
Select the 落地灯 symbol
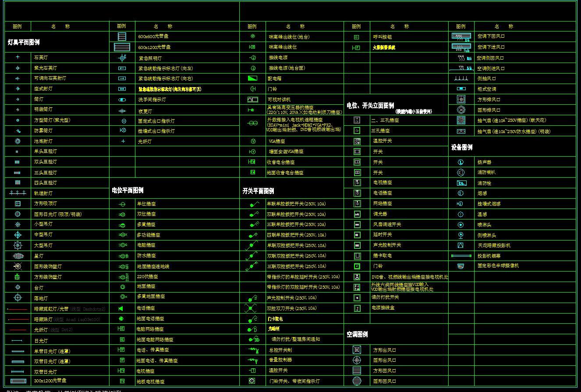(x=18, y=298)
